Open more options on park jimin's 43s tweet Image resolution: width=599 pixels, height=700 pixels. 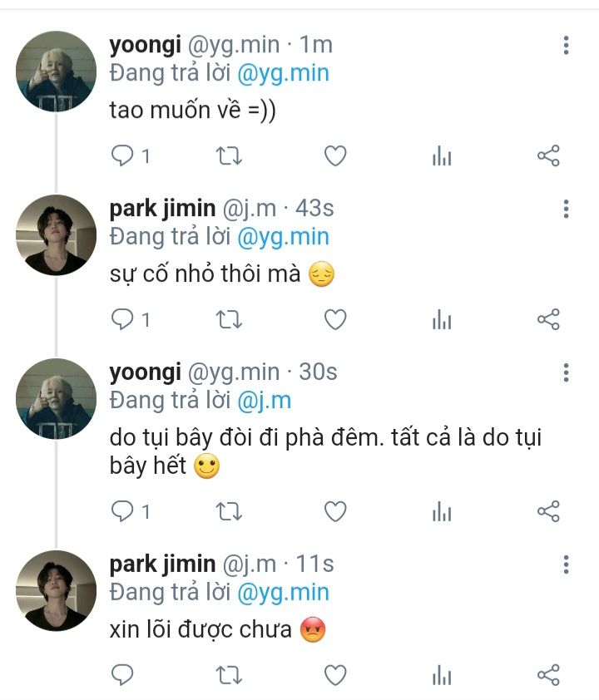coord(566,209)
